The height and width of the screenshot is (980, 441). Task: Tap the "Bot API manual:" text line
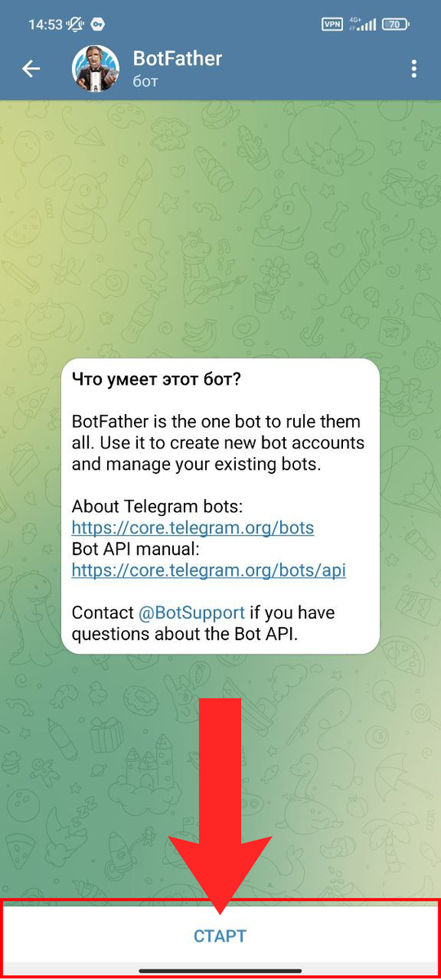tap(136, 549)
